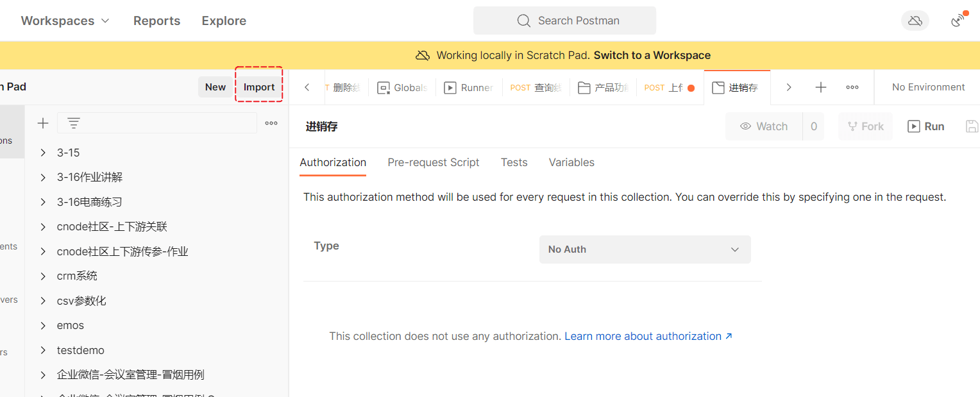The height and width of the screenshot is (397, 980).
Task: Open tab bar three-dots options
Action: click(852, 87)
